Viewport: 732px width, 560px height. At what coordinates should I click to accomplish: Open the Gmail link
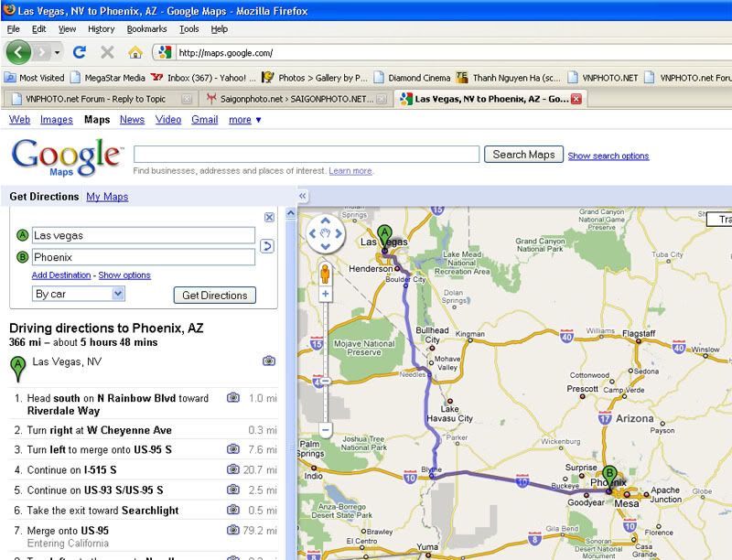click(204, 120)
